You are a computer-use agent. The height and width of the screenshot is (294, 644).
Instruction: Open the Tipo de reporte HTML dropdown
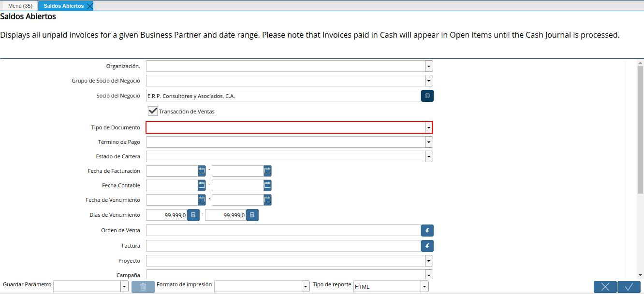pyautogui.click(x=424, y=286)
